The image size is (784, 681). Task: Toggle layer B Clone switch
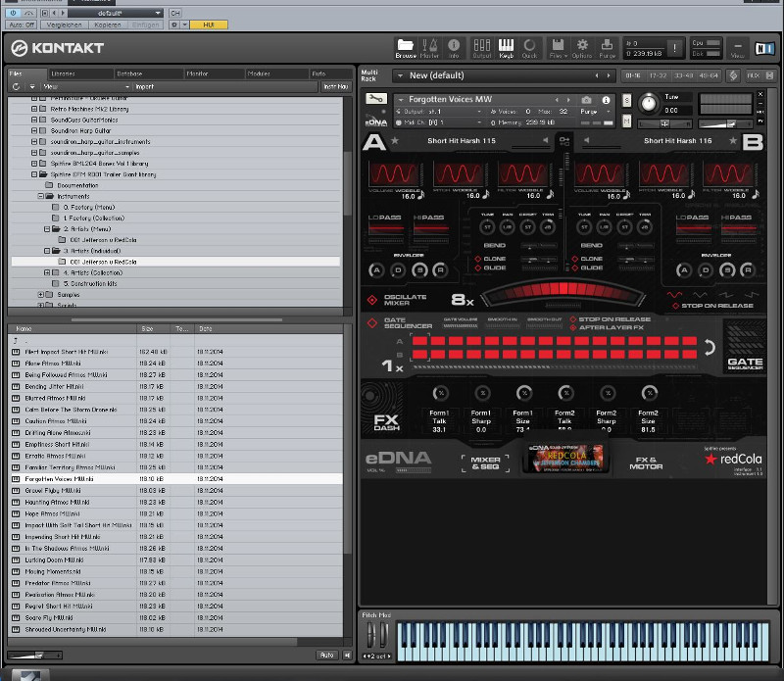coord(574,259)
